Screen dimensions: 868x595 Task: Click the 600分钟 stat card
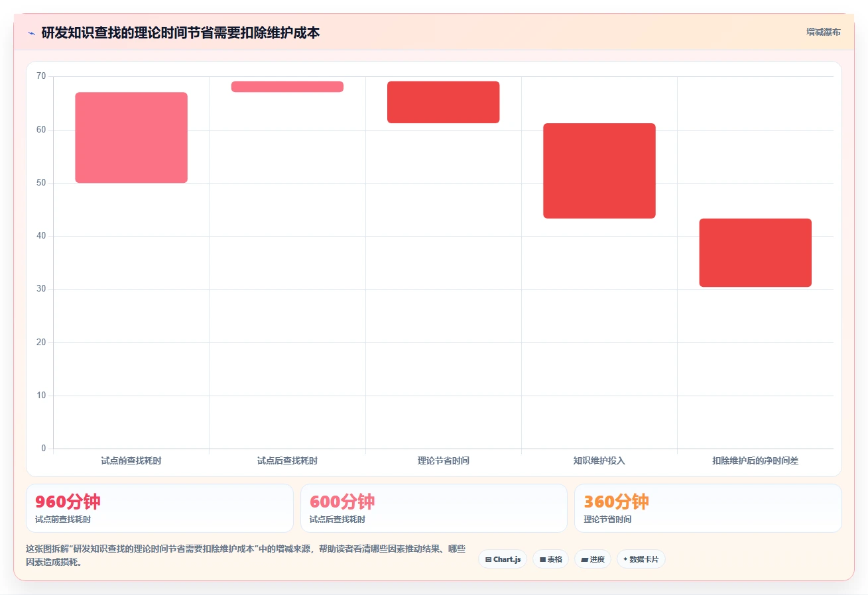pyautogui.click(x=434, y=508)
